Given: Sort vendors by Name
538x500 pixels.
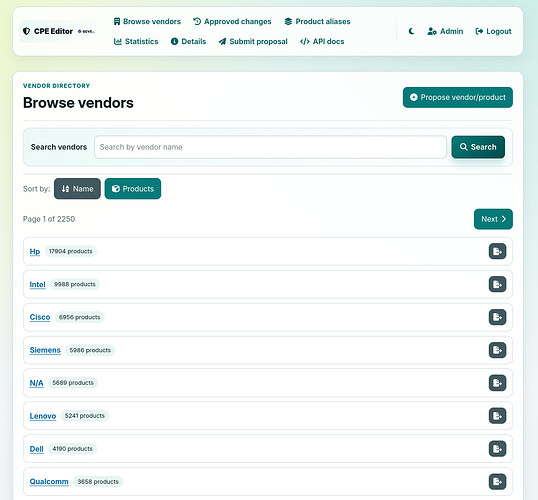Looking at the screenshot, I should (77, 188).
